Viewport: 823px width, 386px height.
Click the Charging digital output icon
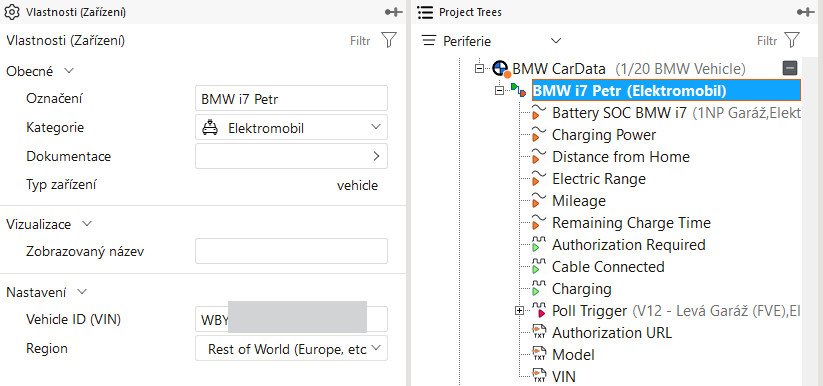[x=539, y=289]
